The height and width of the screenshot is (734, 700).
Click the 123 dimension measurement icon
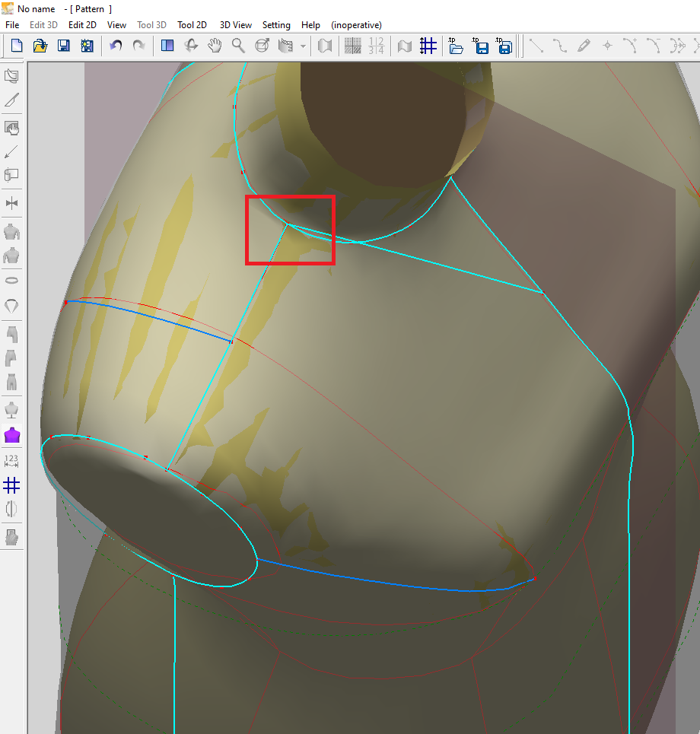[11, 461]
